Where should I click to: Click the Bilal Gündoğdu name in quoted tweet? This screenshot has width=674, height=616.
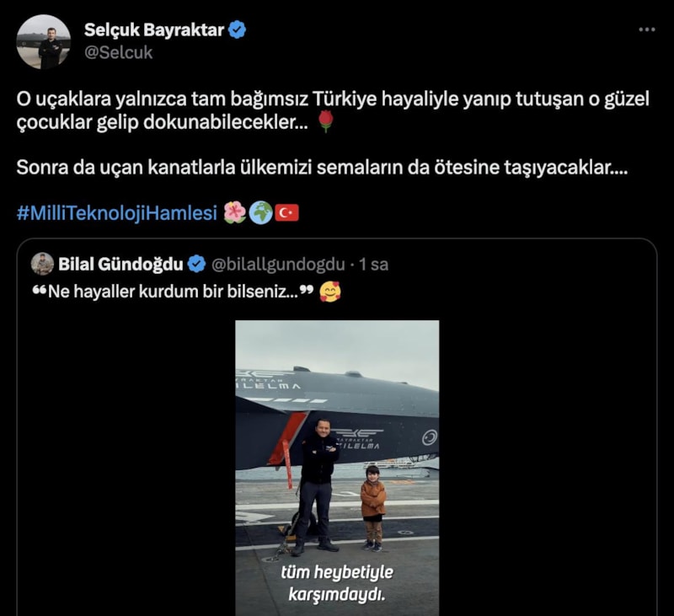pos(120,264)
